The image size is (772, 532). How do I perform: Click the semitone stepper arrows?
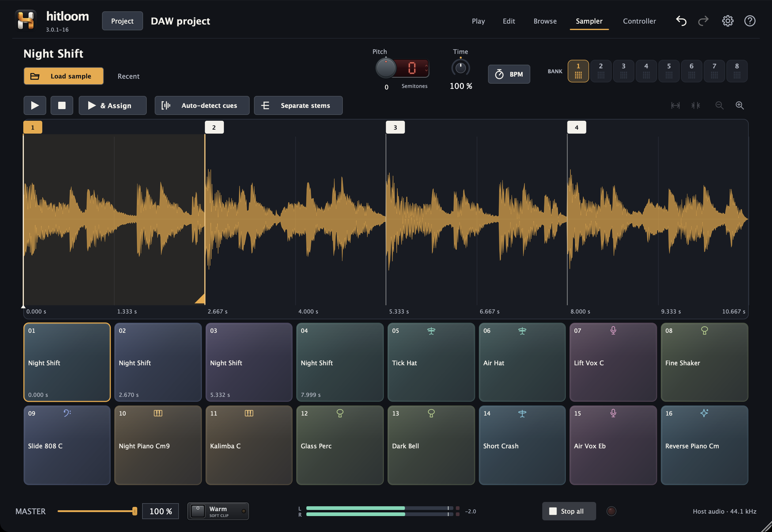click(x=426, y=68)
